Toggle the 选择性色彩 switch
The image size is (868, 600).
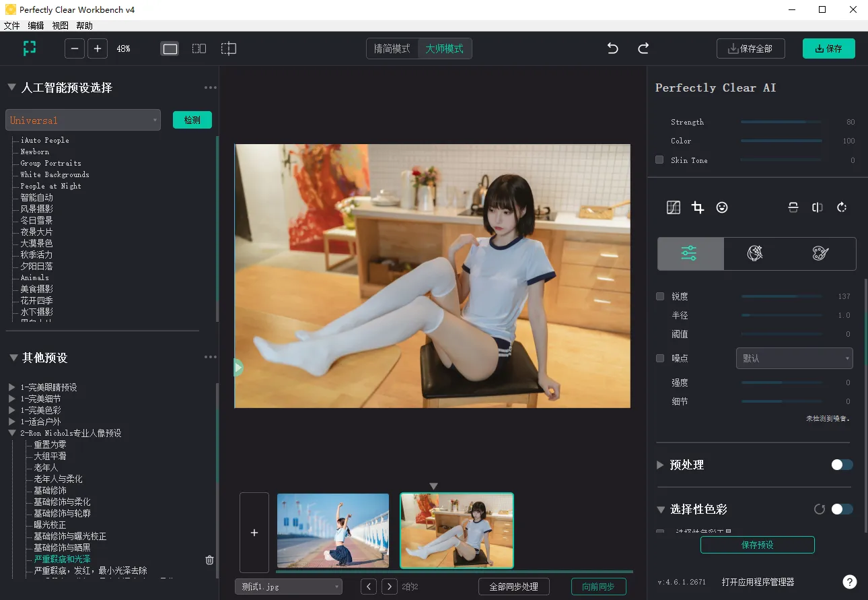tap(842, 509)
